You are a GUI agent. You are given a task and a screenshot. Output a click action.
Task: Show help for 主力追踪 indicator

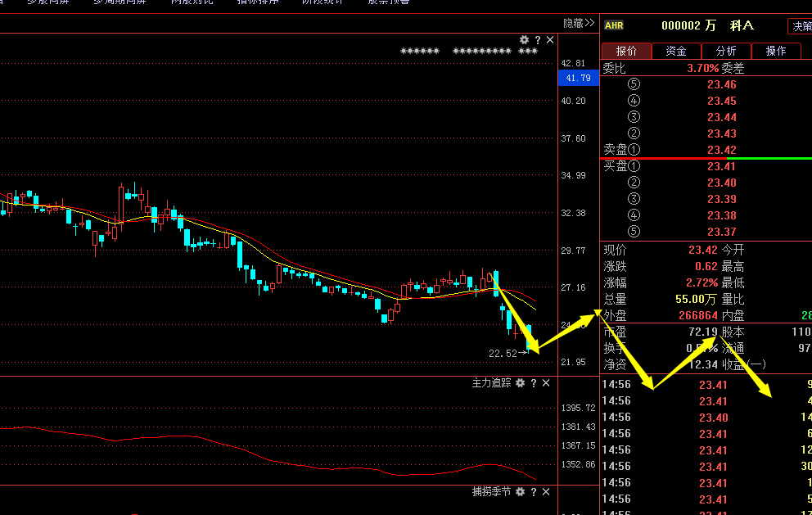point(534,383)
